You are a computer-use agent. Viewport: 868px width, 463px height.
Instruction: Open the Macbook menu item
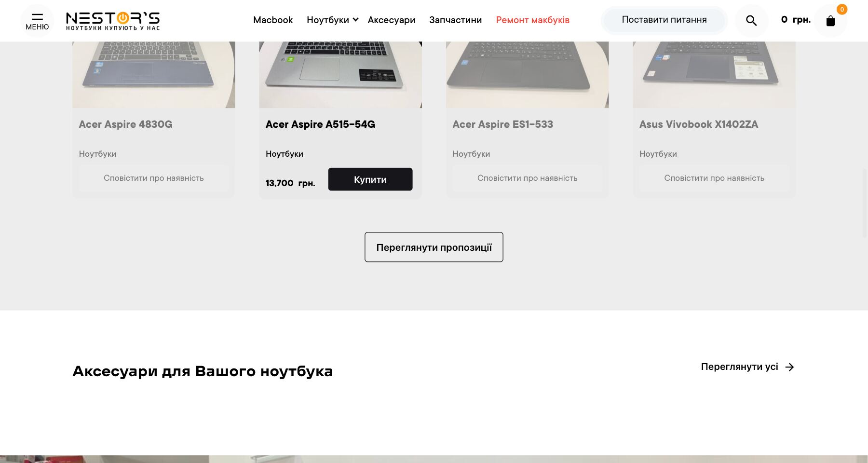[x=273, y=20]
